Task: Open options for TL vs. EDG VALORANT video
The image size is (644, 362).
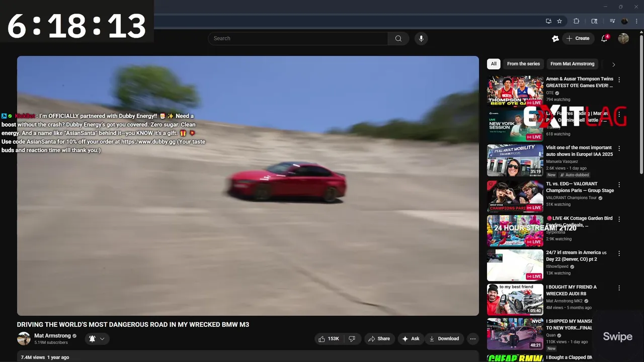Action: pyautogui.click(x=619, y=185)
